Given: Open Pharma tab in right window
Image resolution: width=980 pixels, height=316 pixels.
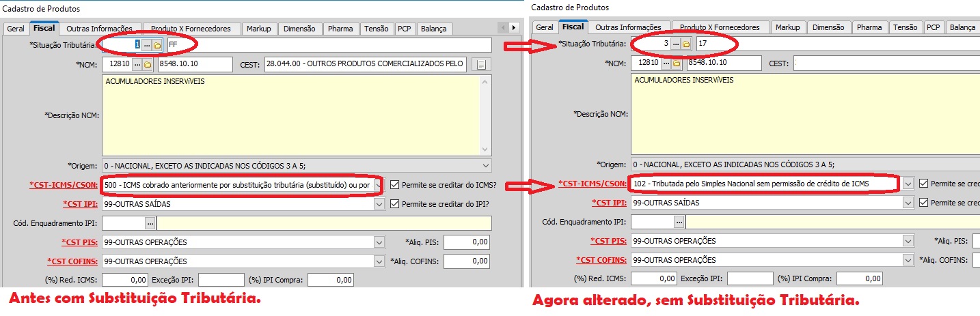Looking at the screenshot, I should (x=869, y=27).
